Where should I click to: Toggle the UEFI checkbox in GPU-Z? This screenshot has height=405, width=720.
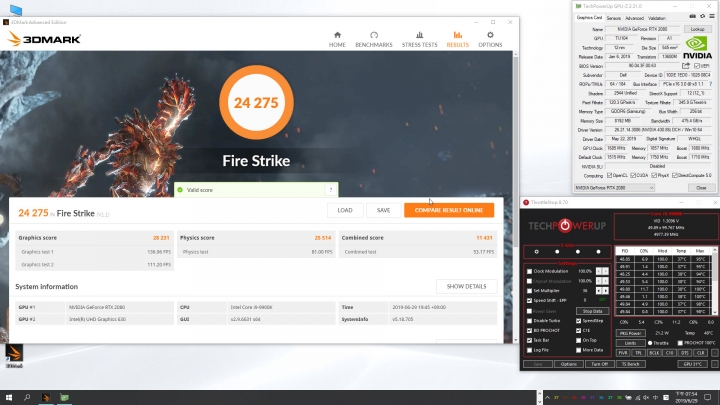[x=697, y=66]
